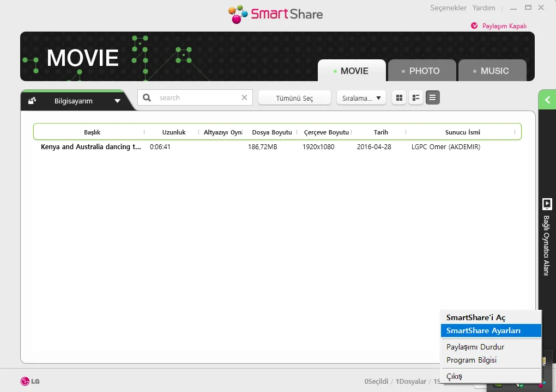Click the LGPC Omer (AKDEMIR) server cell
556x392 pixels.
point(446,146)
